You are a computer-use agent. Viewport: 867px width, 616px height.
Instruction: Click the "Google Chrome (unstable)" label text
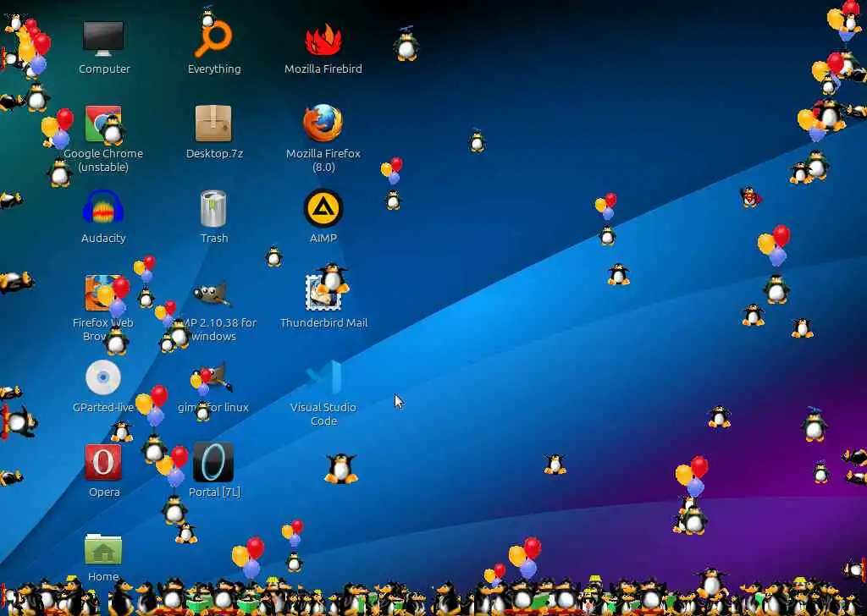[103, 160]
